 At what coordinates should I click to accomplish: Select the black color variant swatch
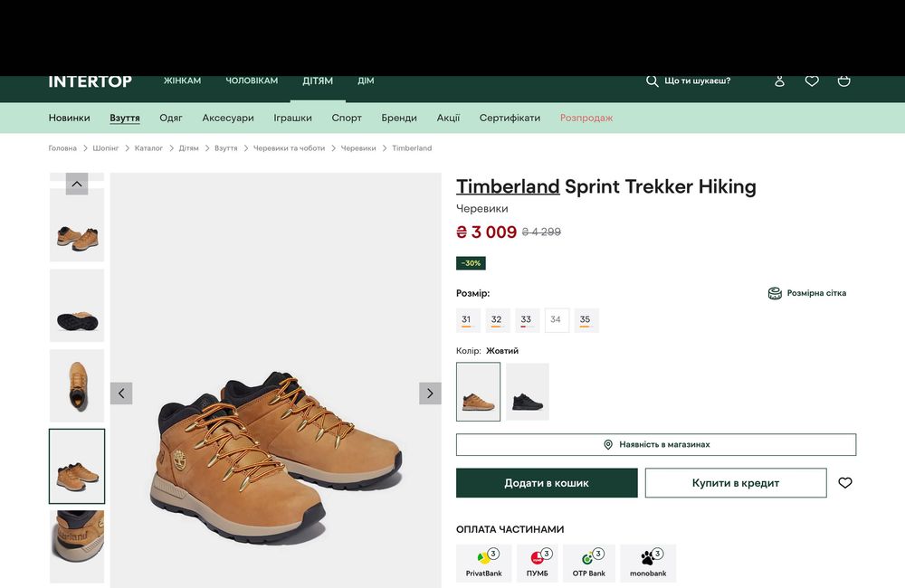click(x=528, y=392)
